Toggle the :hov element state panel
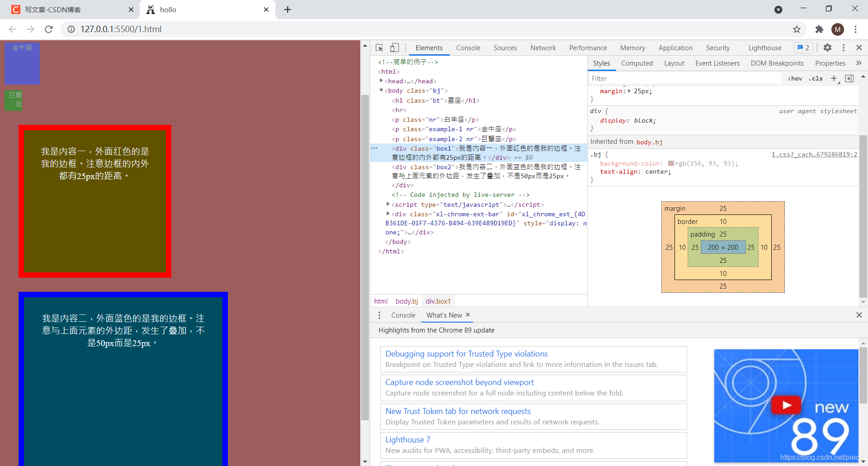The width and height of the screenshot is (868, 466). pos(795,78)
